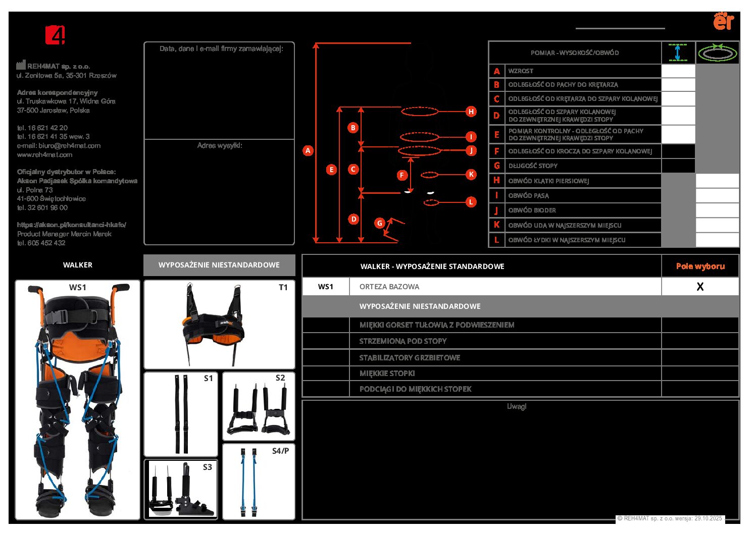
Task: Open the www.reh4mat.com website link
Action: 44,154
